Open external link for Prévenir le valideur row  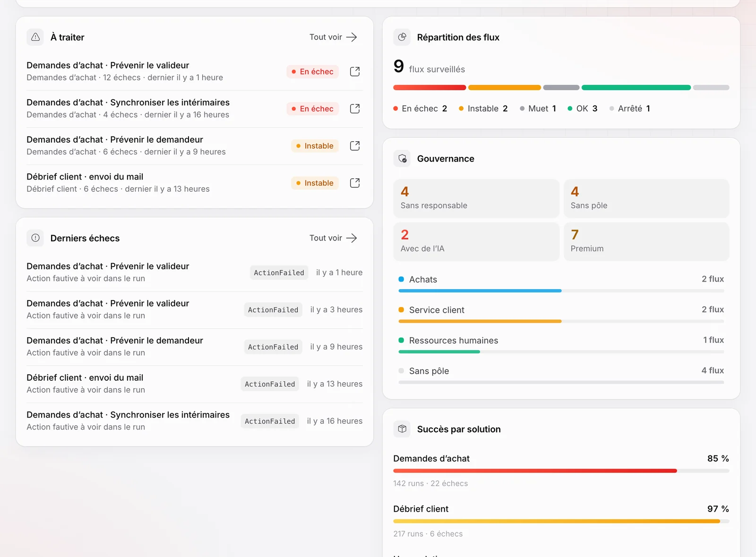(355, 71)
